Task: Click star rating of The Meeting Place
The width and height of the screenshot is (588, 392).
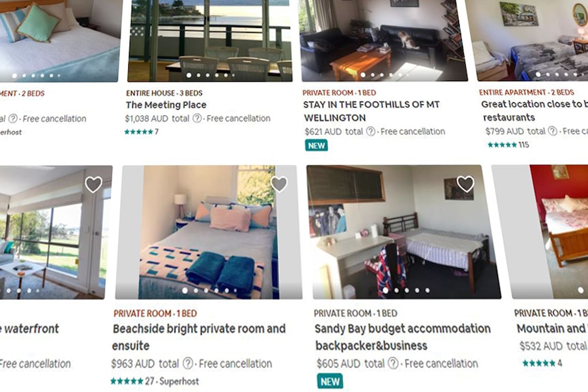Action: click(x=141, y=132)
